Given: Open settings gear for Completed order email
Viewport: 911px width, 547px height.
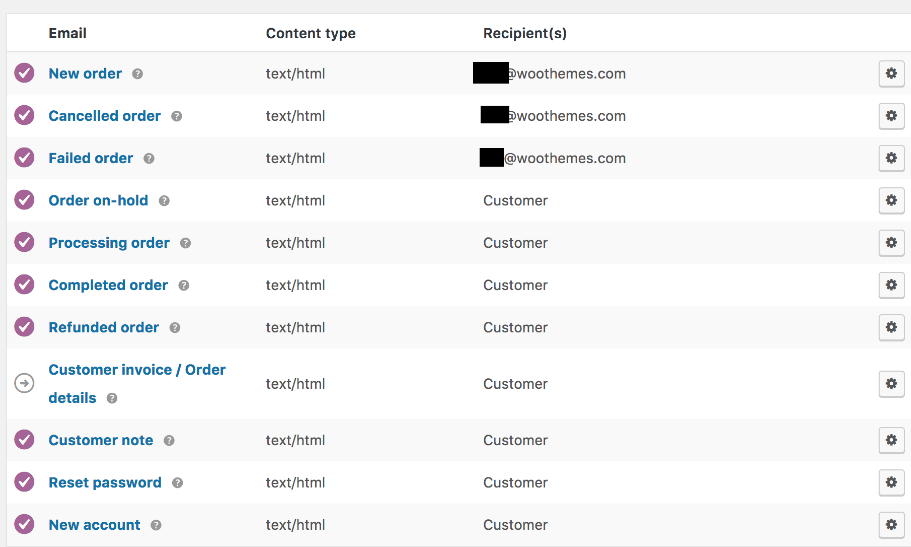Looking at the screenshot, I should pos(891,285).
